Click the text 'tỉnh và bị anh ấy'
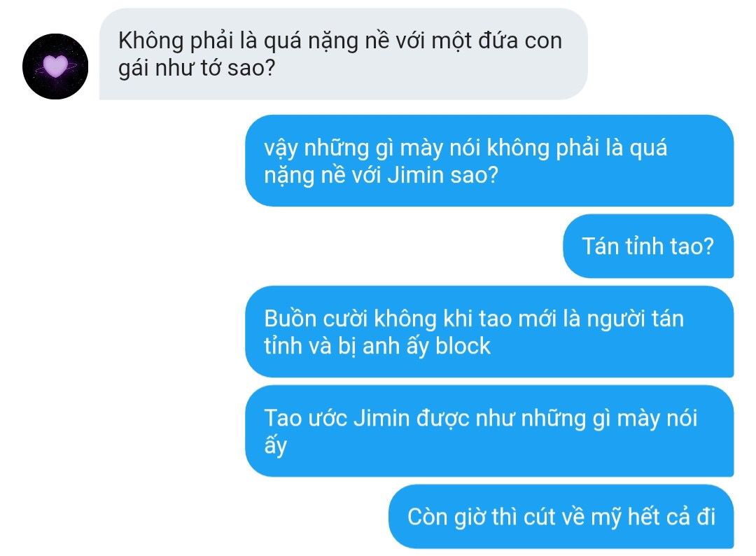Screen dimensions: 756x556 coord(346,346)
